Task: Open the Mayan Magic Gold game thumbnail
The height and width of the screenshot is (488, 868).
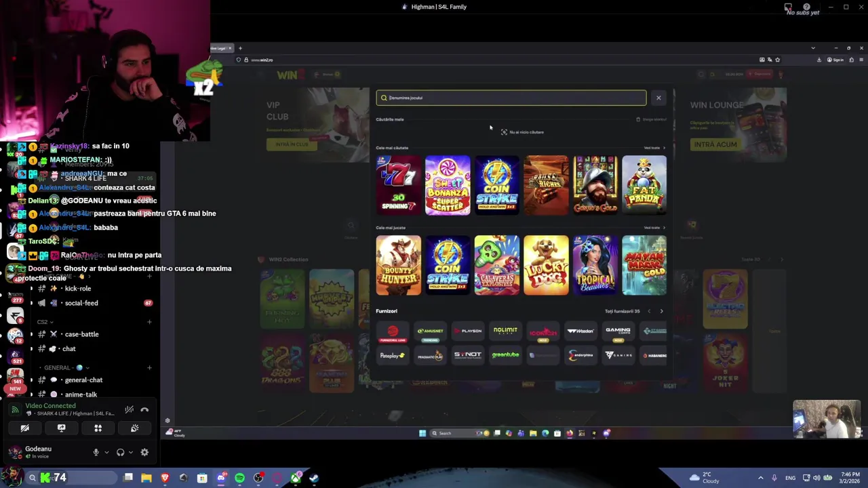Action: pos(644,265)
